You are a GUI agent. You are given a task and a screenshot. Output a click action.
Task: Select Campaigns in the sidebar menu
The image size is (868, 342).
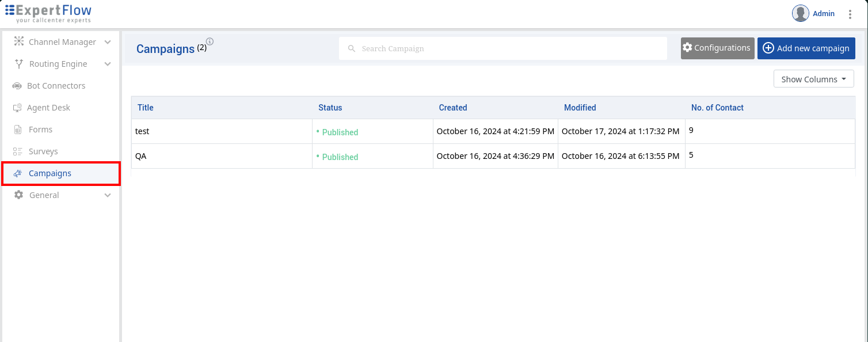tap(50, 173)
